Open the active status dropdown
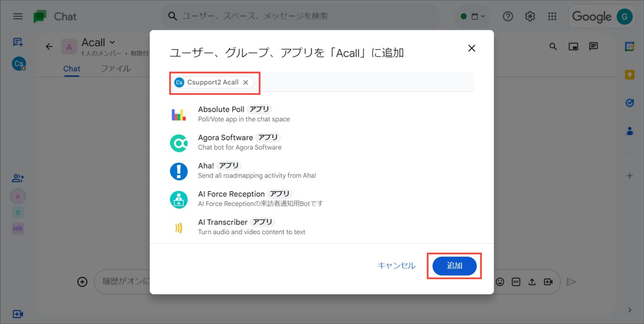 473,16
